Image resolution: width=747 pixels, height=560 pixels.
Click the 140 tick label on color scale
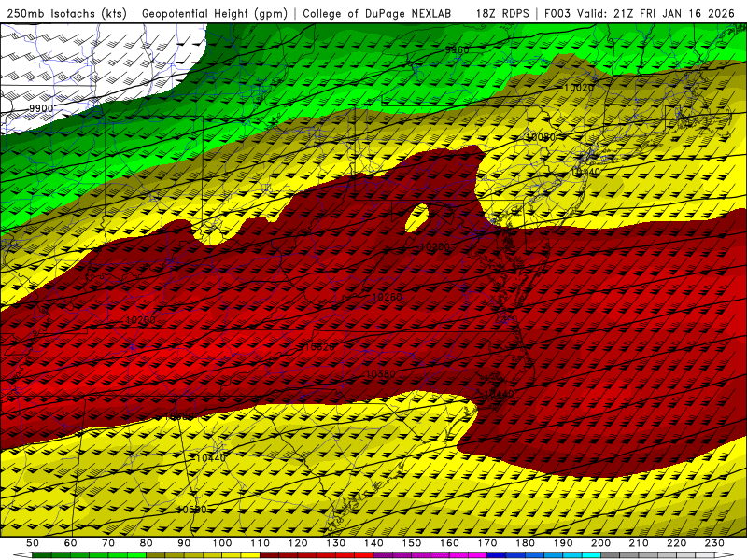[373, 543]
